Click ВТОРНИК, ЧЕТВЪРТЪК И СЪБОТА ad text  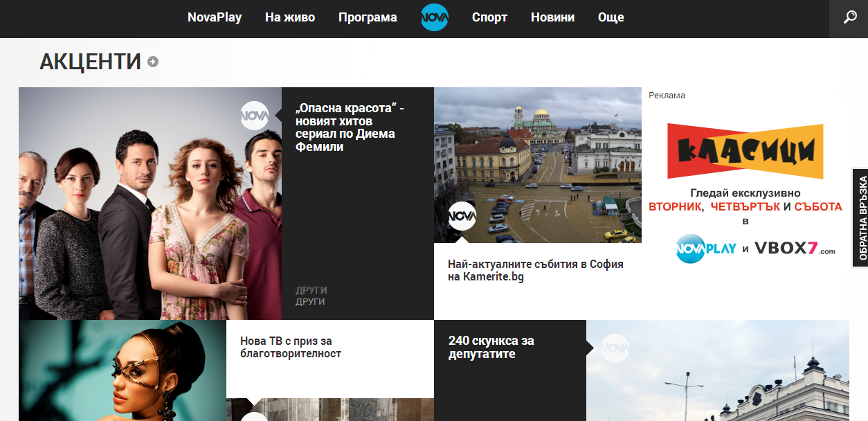pos(745,207)
